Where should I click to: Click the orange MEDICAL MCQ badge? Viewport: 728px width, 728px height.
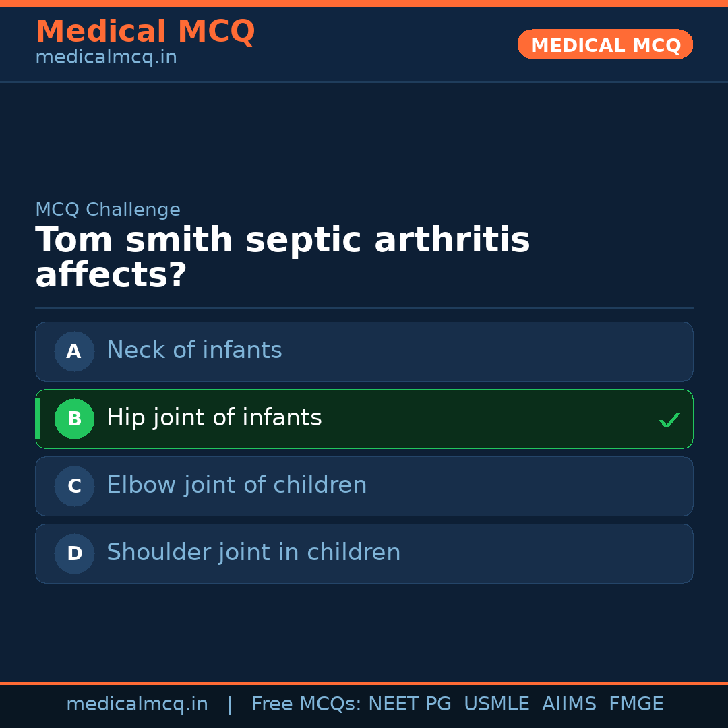point(605,44)
